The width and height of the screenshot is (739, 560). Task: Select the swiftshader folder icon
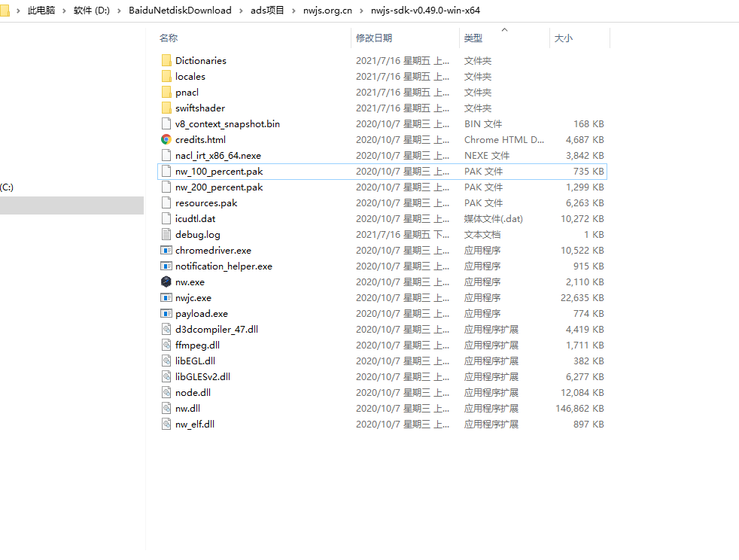[167, 108]
